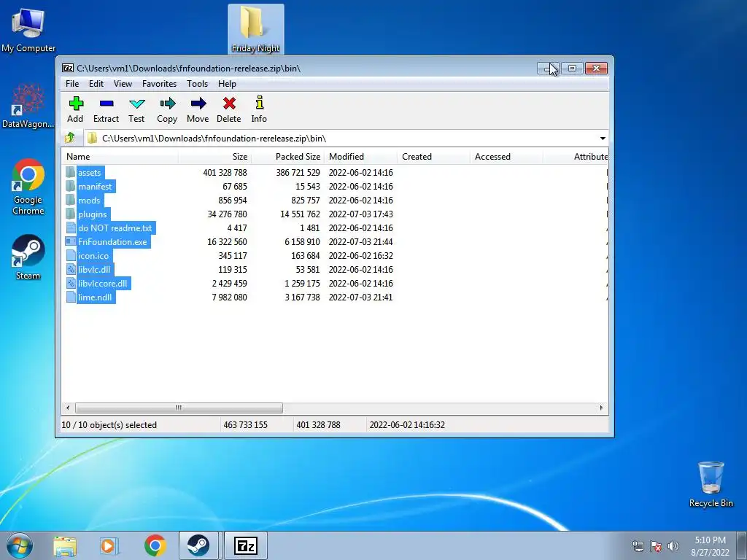The height and width of the screenshot is (560, 747).
Task: Click status bar '10 / 10 object(s) selected'
Action: pos(109,425)
